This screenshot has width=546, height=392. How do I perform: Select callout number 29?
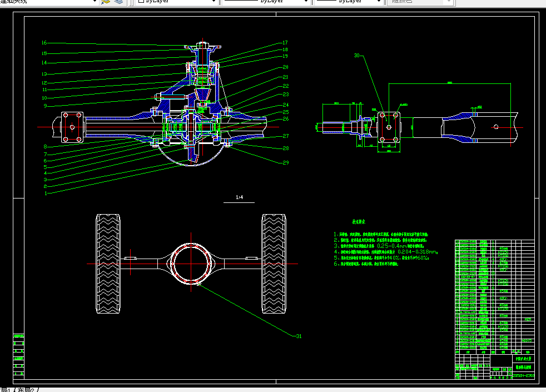click(286, 162)
